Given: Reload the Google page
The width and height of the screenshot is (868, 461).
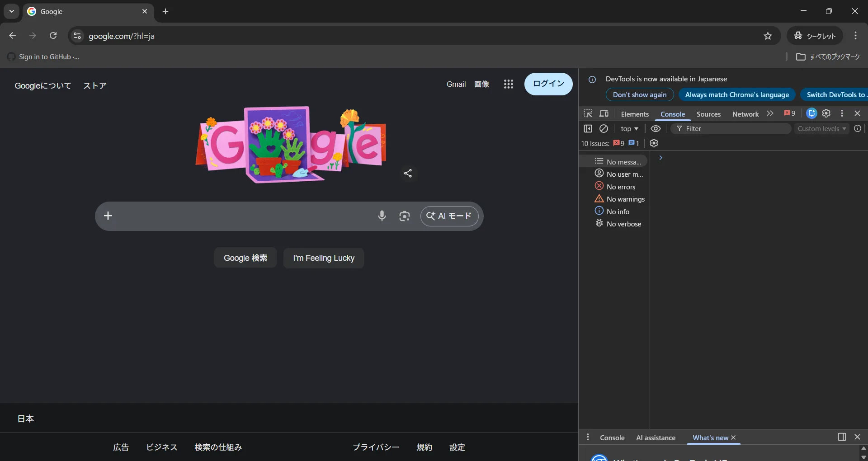Looking at the screenshot, I should point(53,36).
